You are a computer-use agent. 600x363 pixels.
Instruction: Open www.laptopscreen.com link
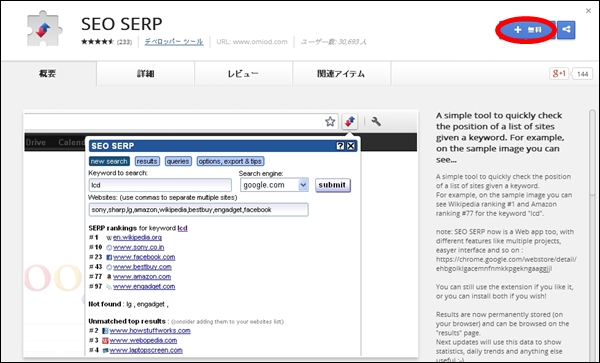pos(146,350)
